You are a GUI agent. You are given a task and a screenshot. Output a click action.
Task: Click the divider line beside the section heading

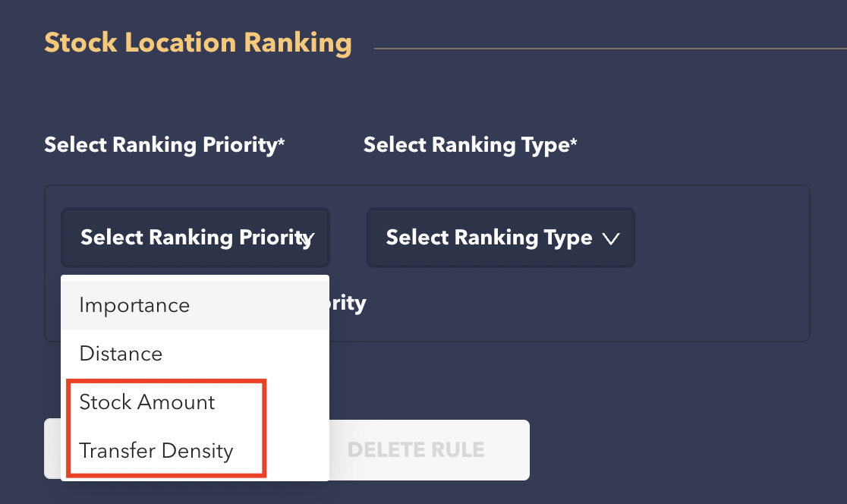[607, 49]
